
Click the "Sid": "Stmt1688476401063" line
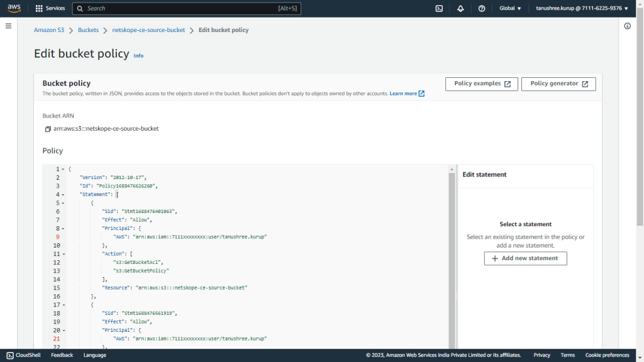140,211
